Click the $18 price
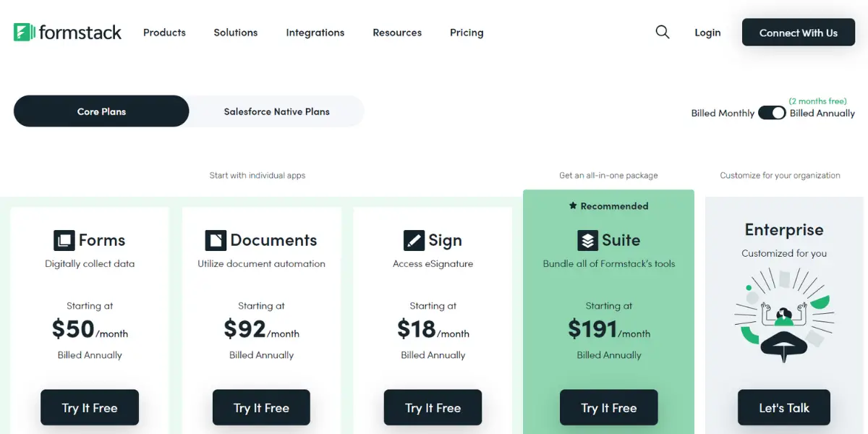Screen dimensions: 868x434 pos(417,329)
